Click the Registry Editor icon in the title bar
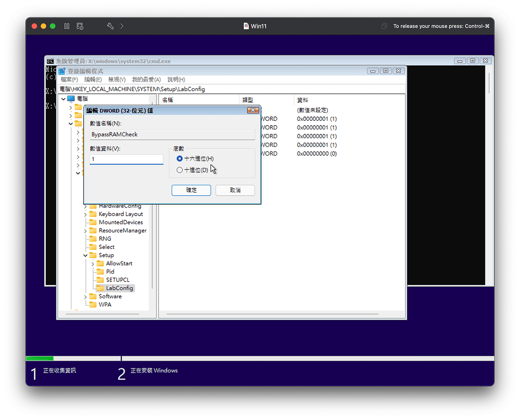 [61, 71]
